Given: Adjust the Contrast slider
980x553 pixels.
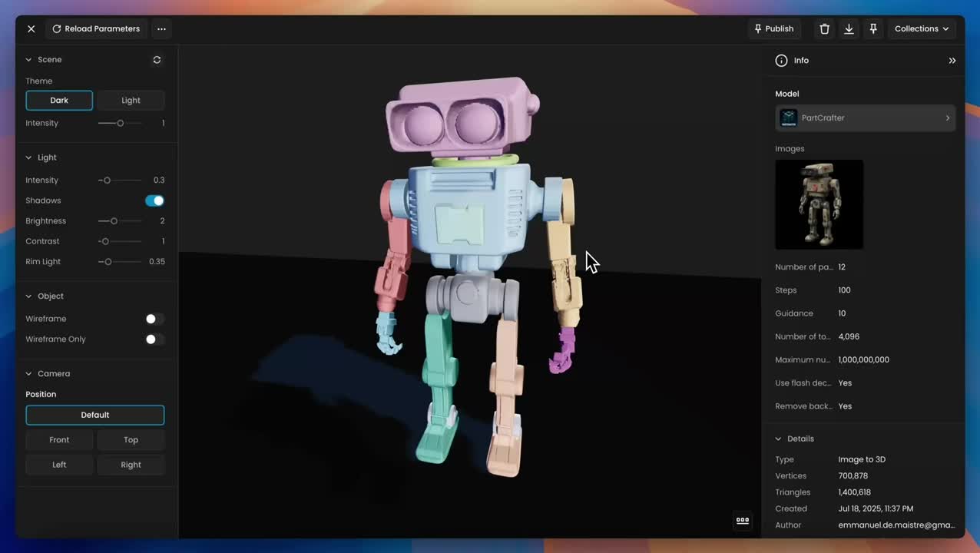Looking at the screenshot, I should 120,241.
